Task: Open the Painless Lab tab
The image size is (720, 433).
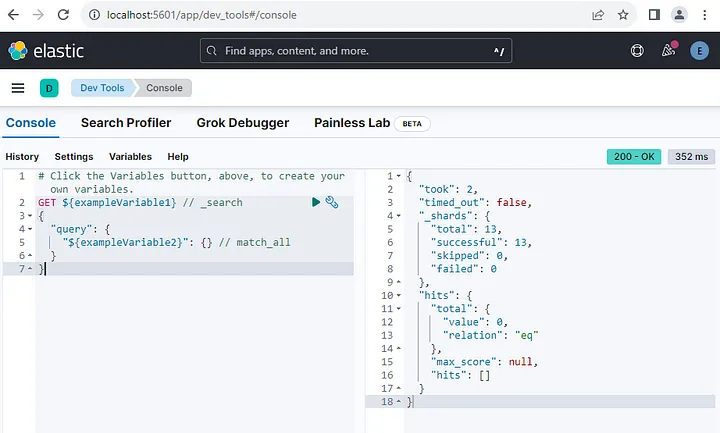Action: [x=351, y=123]
